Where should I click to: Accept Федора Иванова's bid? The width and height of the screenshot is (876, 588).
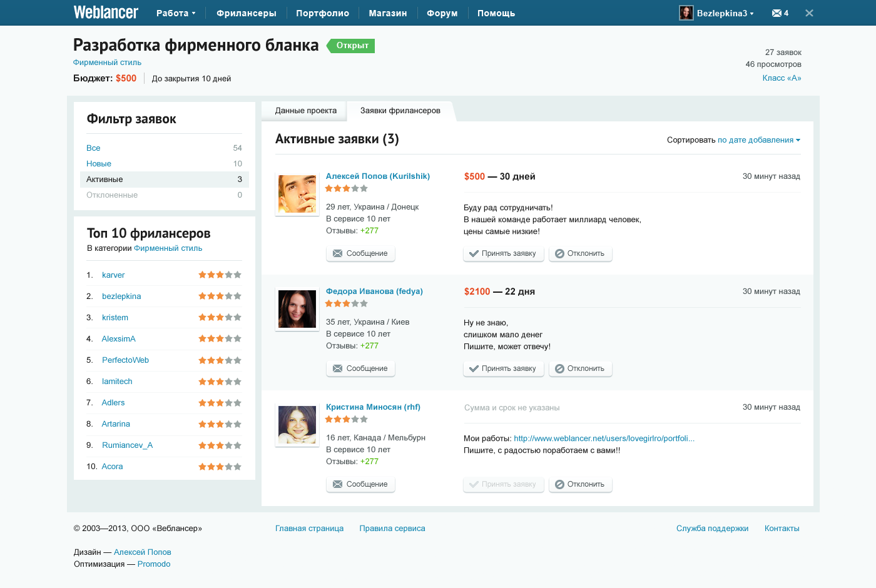(503, 368)
